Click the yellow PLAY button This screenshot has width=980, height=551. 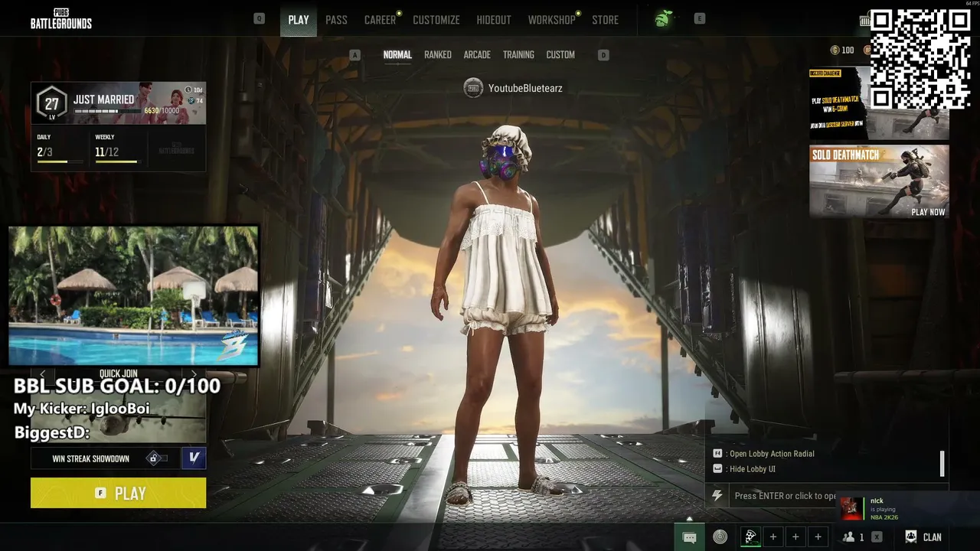click(x=118, y=493)
